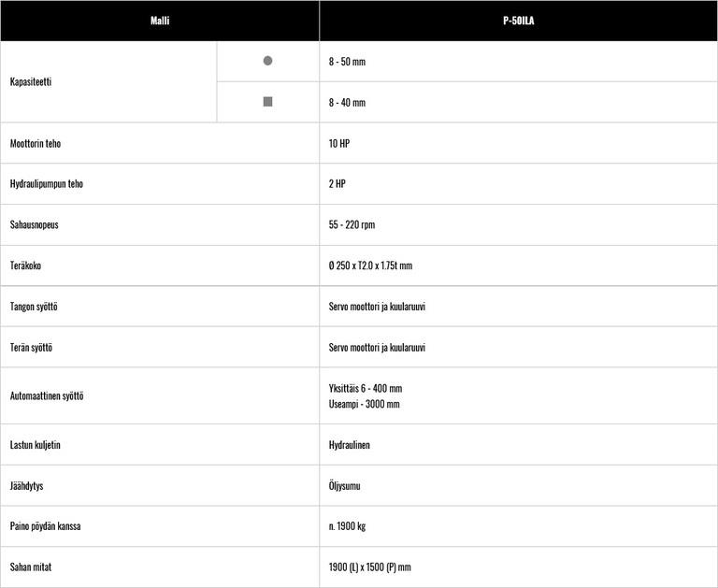Click the round bar capacity circle icon
The height and width of the screenshot is (588, 718).
coord(267,61)
